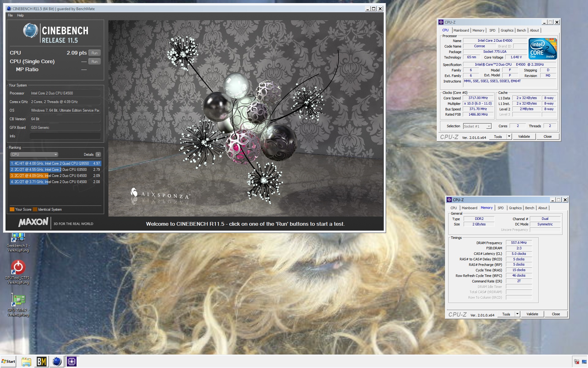Click the Core Speed 3717.00 MHz value

[x=478, y=98]
